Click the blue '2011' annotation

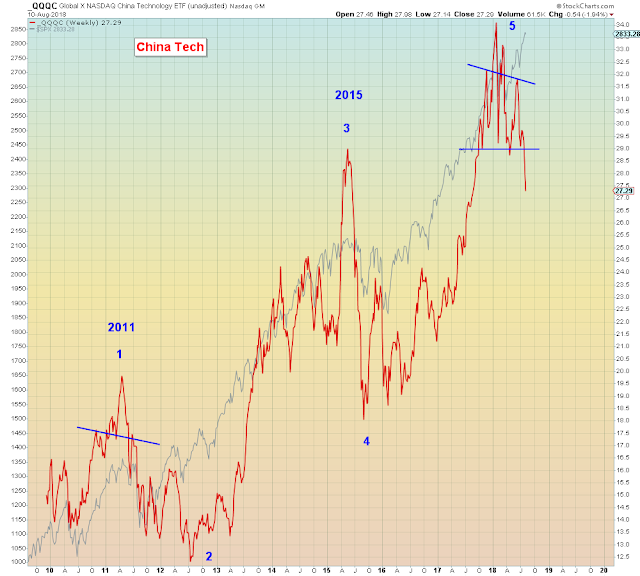pyautogui.click(x=121, y=327)
